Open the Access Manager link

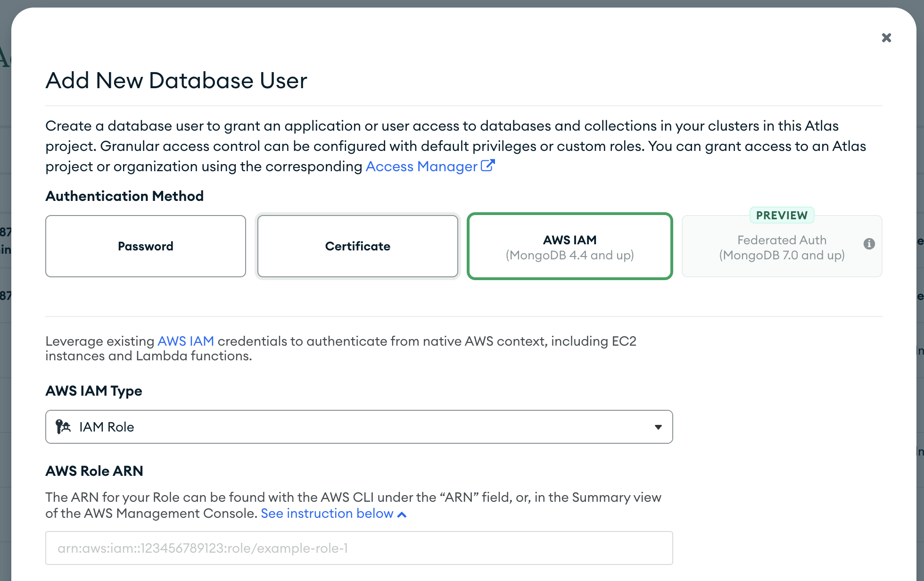[x=421, y=166]
